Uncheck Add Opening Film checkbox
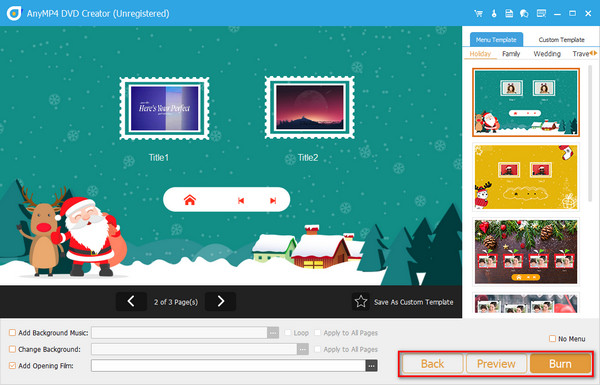 pyautogui.click(x=12, y=365)
